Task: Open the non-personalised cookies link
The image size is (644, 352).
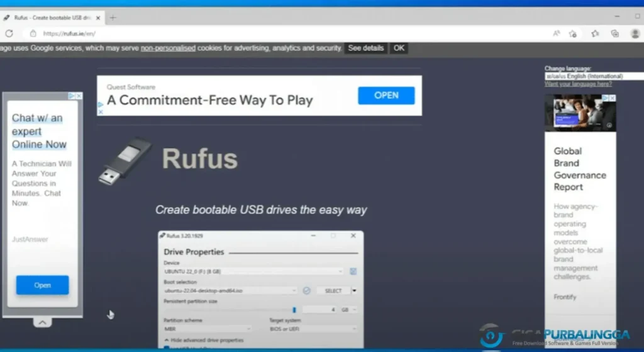Action: pos(168,48)
